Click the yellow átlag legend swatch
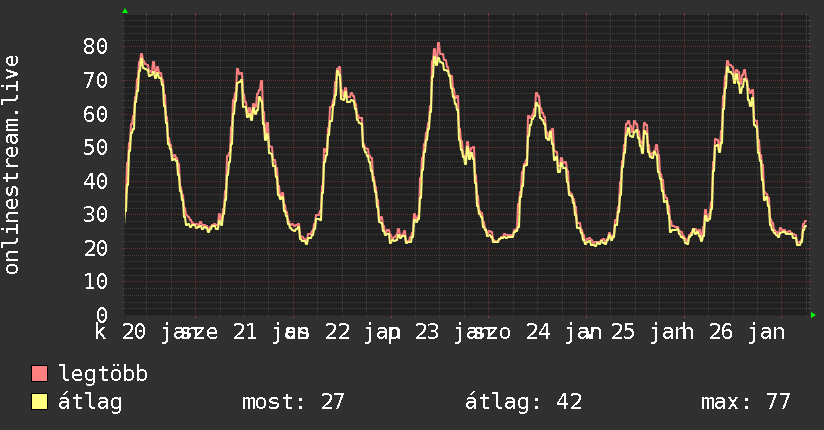The height and width of the screenshot is (430, 824). point(39,402)
